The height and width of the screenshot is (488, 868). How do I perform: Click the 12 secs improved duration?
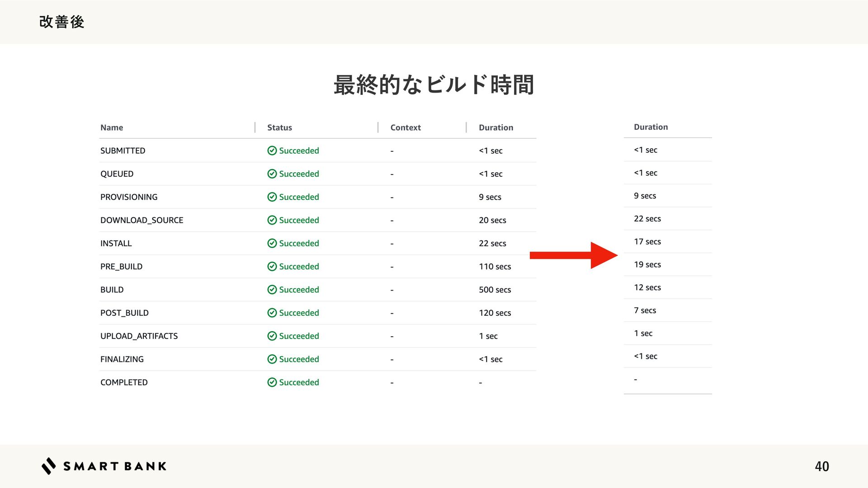point(647,287)
